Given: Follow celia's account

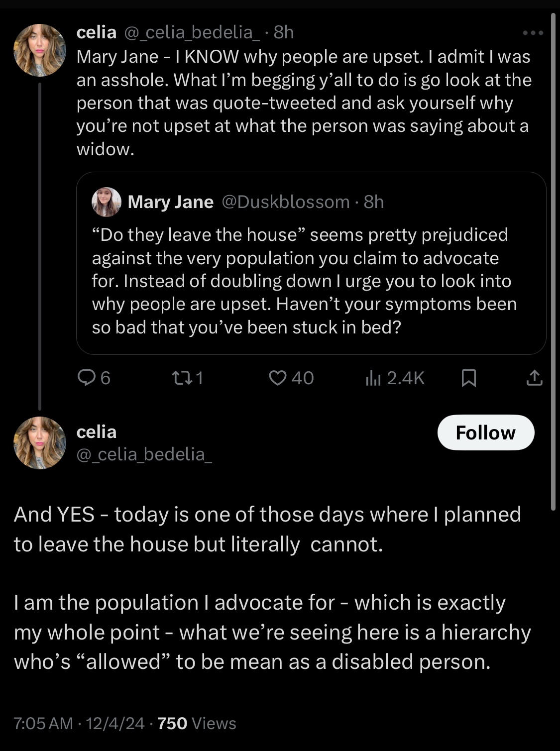Looking at the screenshot, I should coord(485,432).
